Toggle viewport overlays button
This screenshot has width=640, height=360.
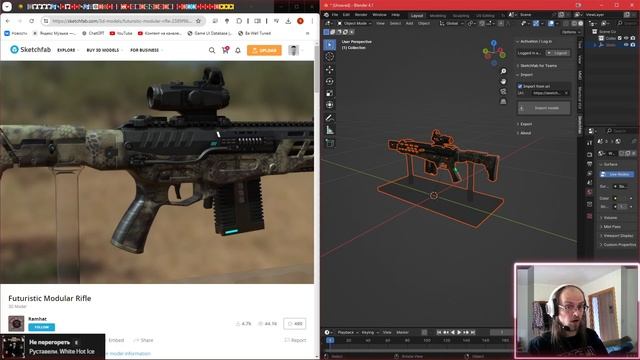tap(551, 23)
